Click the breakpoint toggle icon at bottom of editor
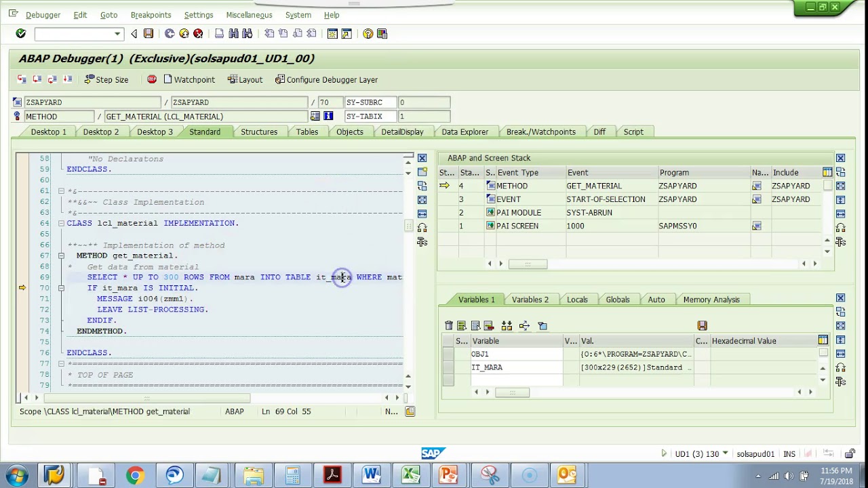Viewport: 868px width, 488px height. click(410, 411)
